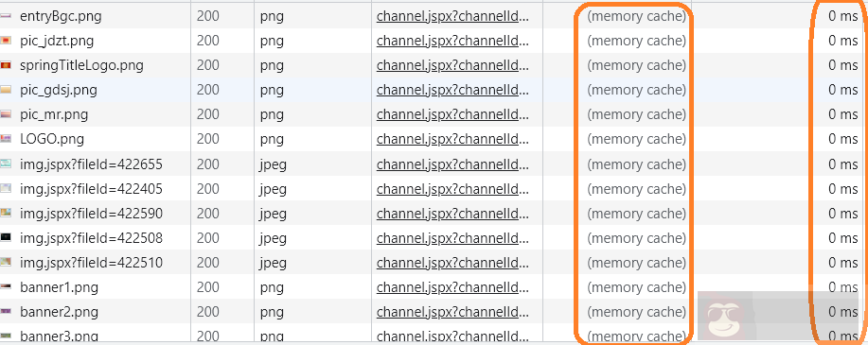Open initiator link for img.jspx?fileId=422405
868x345 pixels.
[x=452, y=189]
